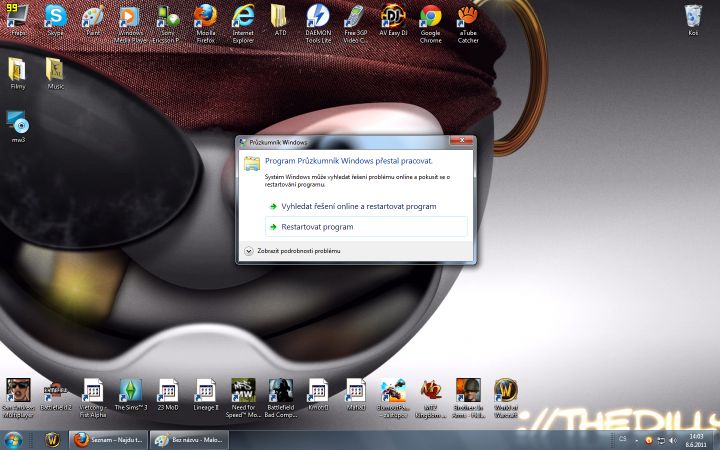Select the Battlefield 2 desktop shortcut

pos(56,395)
